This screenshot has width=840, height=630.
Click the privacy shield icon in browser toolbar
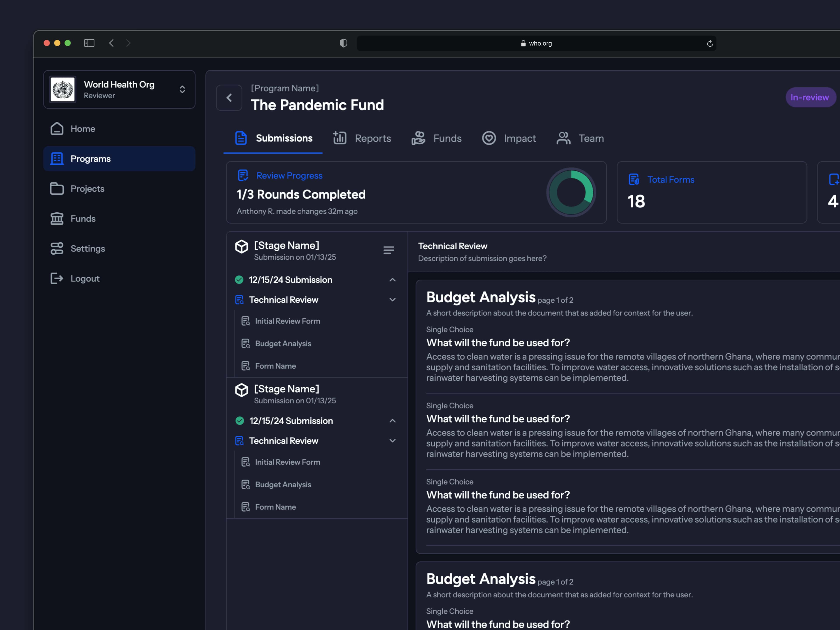pos(343,43)
